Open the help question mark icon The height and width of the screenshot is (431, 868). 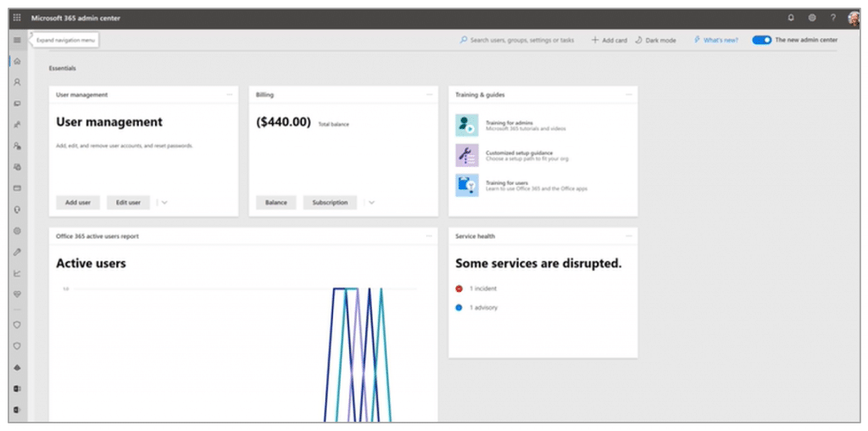pos(833,18)
